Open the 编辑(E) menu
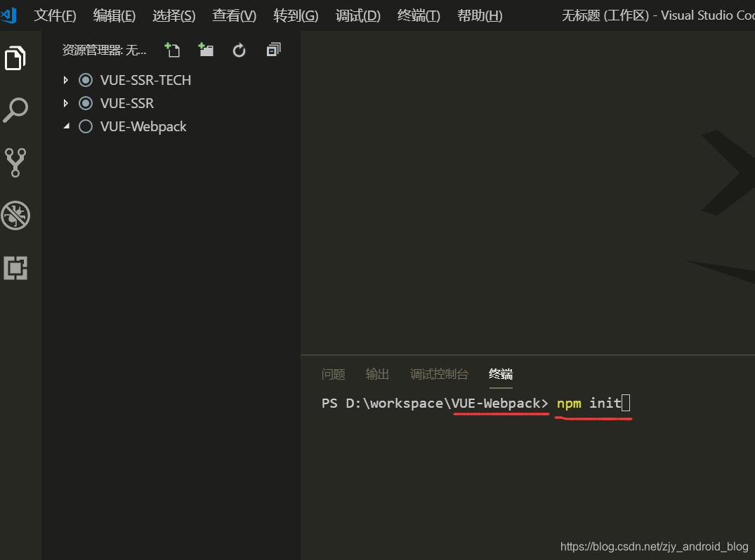Viewport: 755px width, 560px height. click(114, 15)
